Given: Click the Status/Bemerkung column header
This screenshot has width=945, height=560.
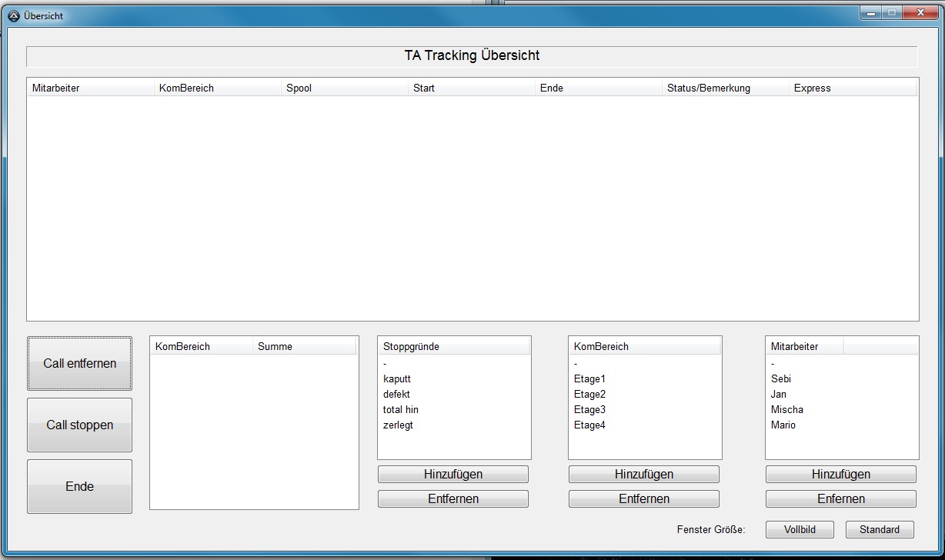Looking at the screenshot, I should [725, 88].
